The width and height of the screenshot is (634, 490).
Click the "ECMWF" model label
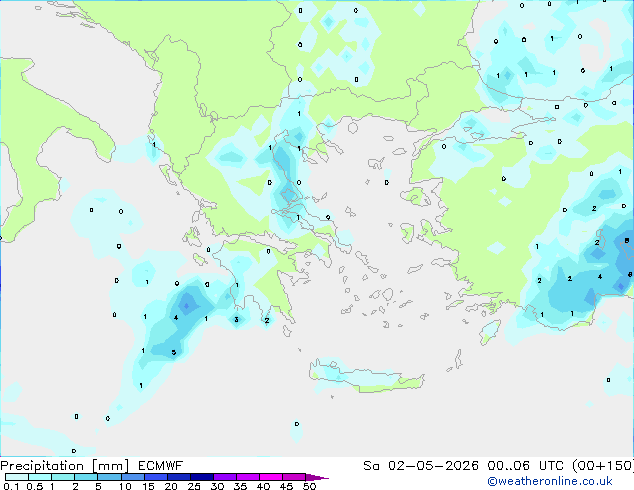click(x=161, y=466)
